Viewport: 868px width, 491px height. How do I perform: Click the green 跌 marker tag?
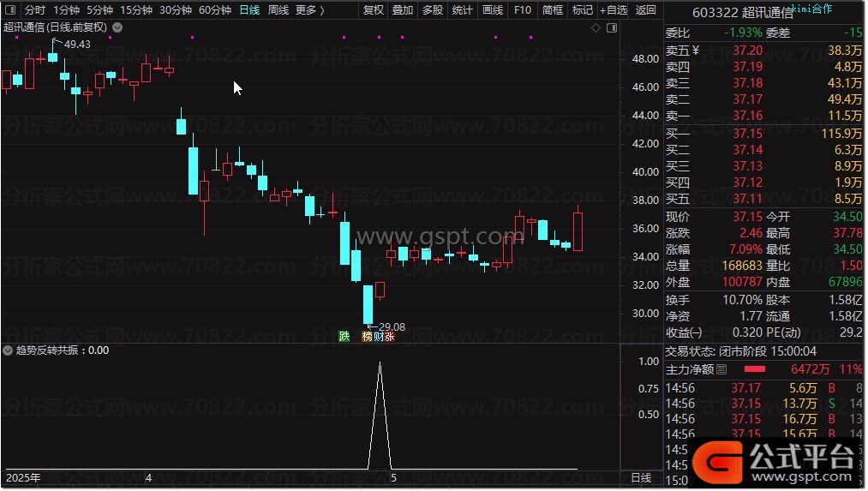pyautogui.click(x=344, y=336)
